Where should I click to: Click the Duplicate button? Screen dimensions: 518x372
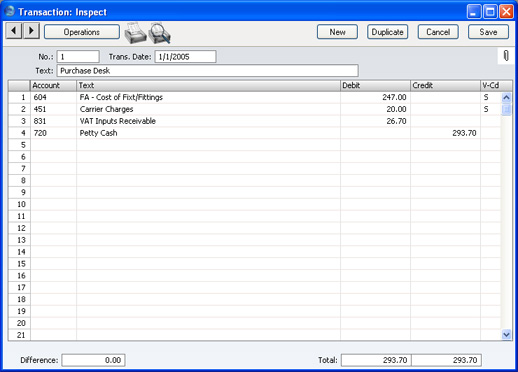[x=387, y=32]
